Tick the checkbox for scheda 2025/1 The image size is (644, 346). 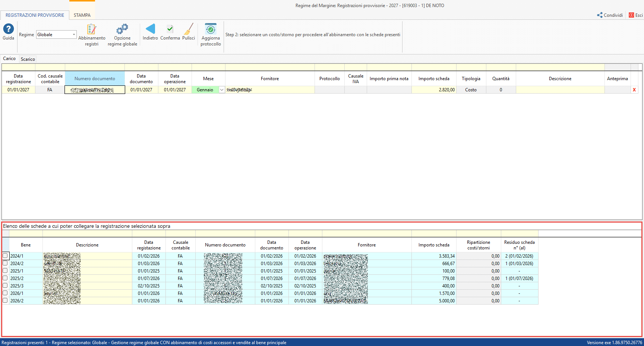pos(5,271)
